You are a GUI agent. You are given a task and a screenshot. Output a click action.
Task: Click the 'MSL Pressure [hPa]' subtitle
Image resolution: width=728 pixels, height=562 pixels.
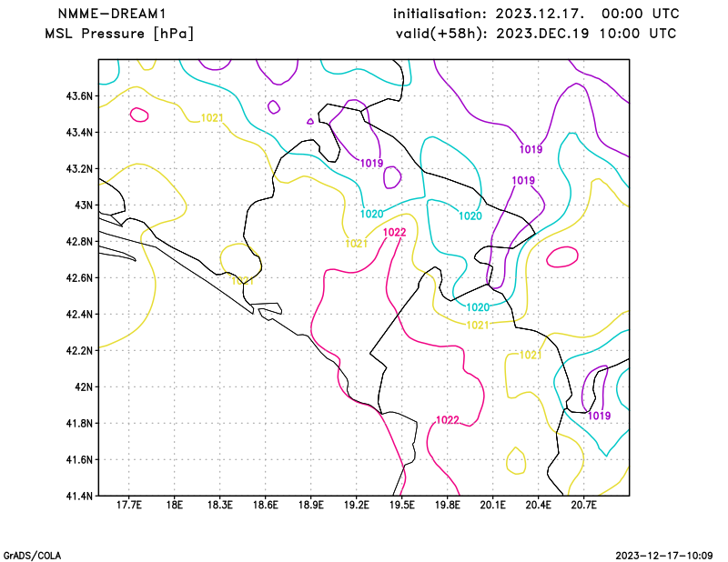(119, 34)
